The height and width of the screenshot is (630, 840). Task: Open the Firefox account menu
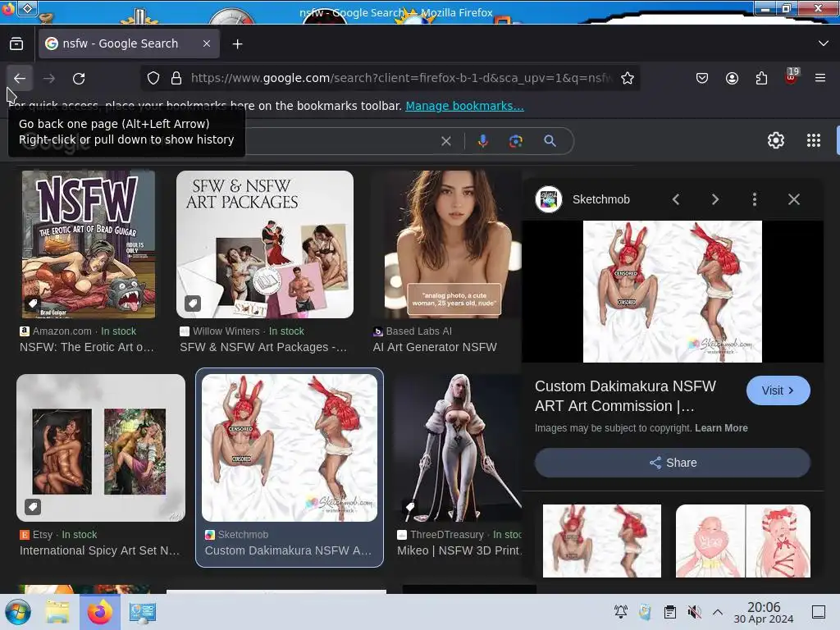[732, 78]
